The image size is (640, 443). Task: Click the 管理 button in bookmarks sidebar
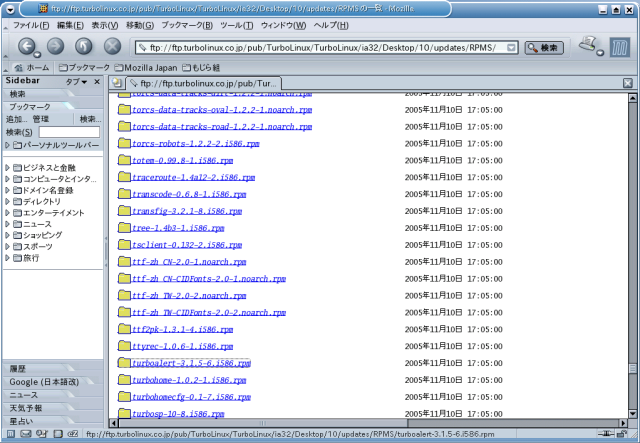41,119
